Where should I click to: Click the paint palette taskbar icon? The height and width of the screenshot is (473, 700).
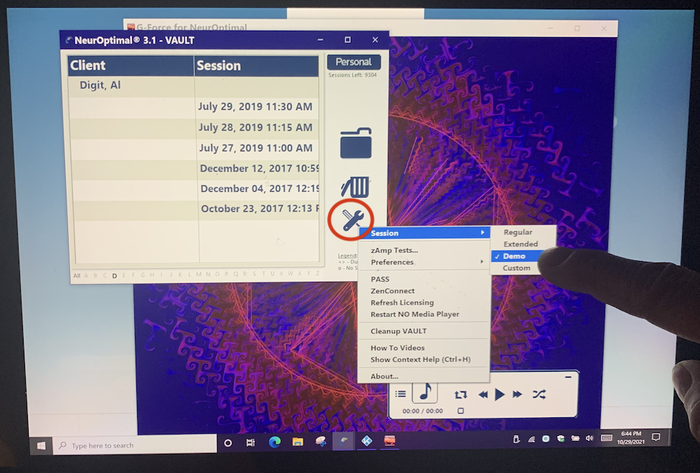321,442
